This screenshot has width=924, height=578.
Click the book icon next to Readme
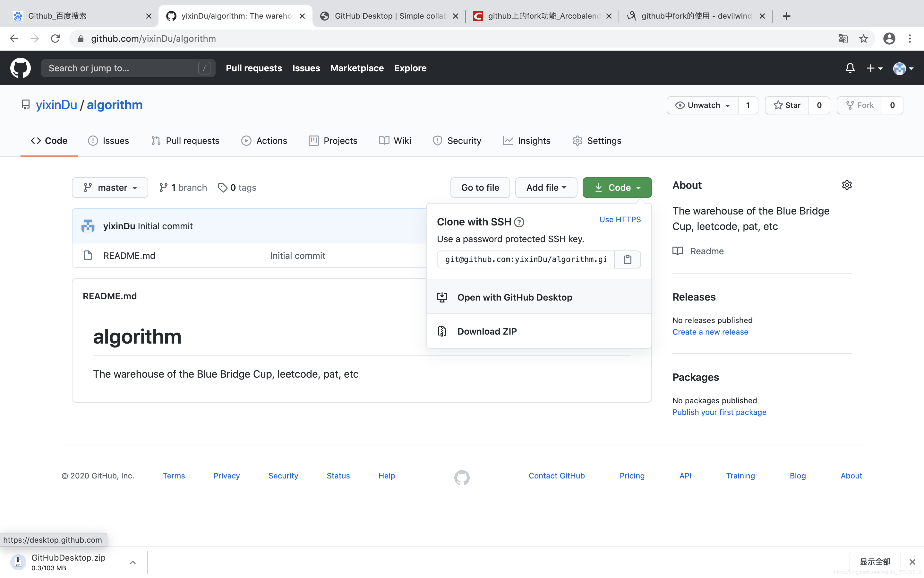coord(677,251)
